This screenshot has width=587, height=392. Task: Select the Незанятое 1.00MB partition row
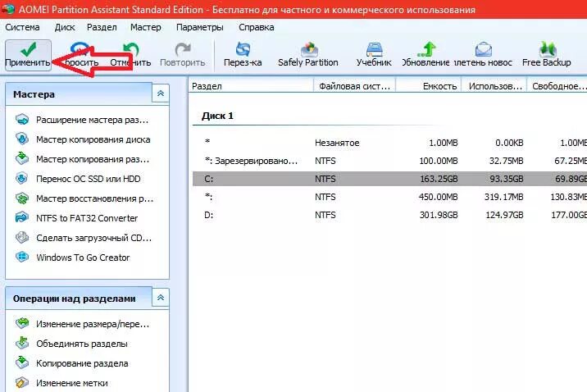pyautogui.click(x=389, y=143)
